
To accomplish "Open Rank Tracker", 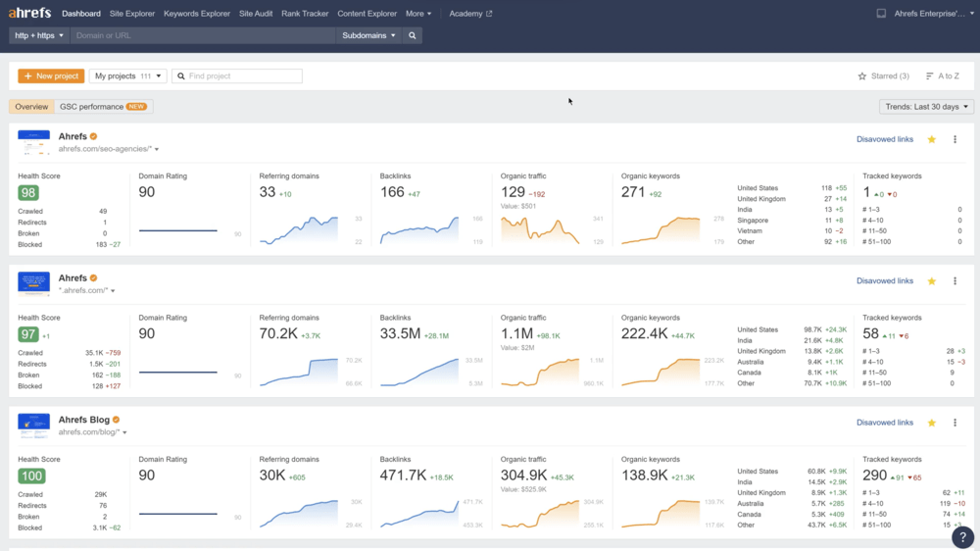I will coord(305,13).
